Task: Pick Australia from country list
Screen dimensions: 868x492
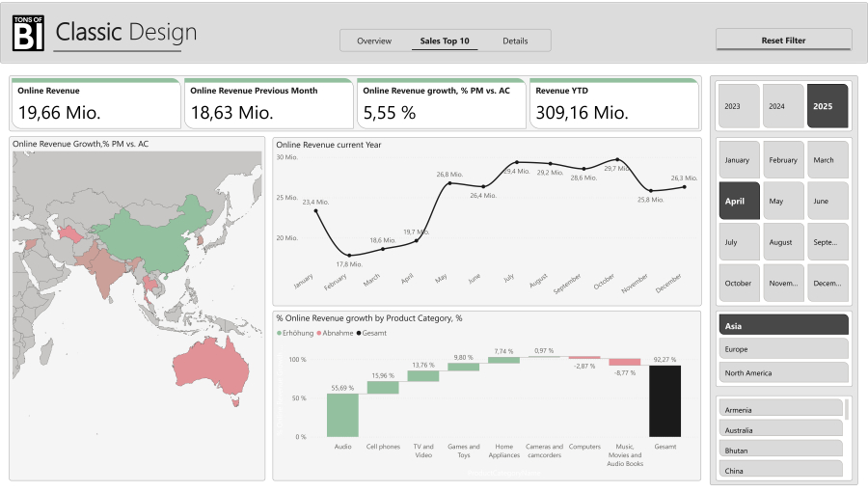Action: (781, 430)
